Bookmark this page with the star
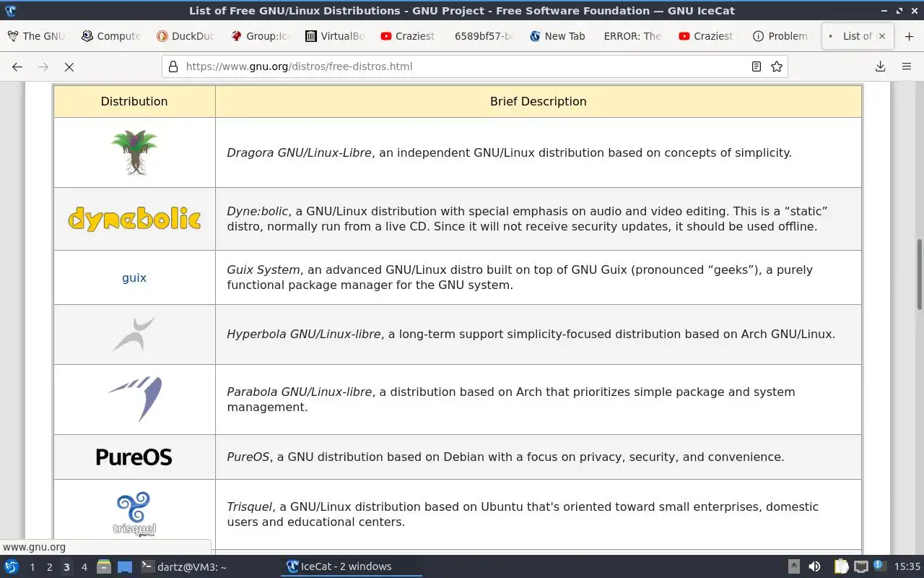This screenshot has width=924, height=578. tap(776, 66)
